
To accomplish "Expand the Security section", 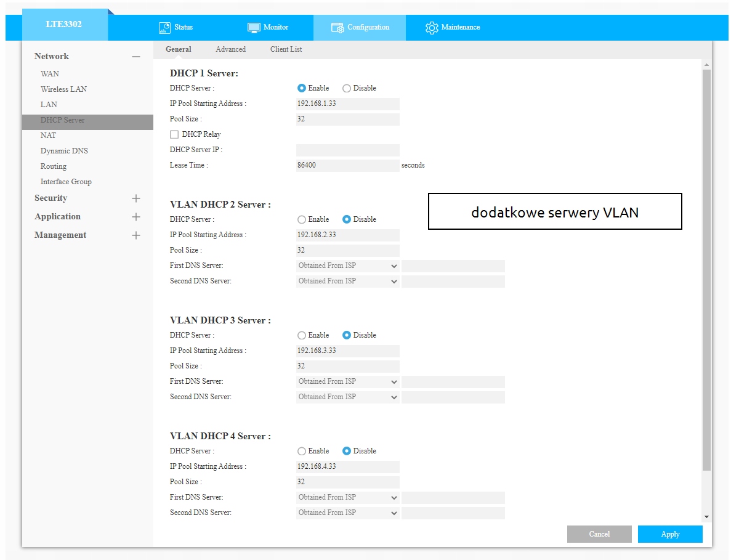I will click(136, 198).
